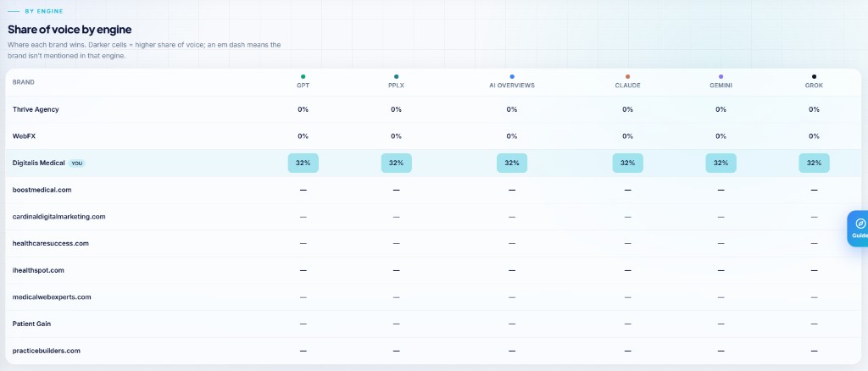Click Thrive Agency 0% under GPT

[x=303, y=109]
